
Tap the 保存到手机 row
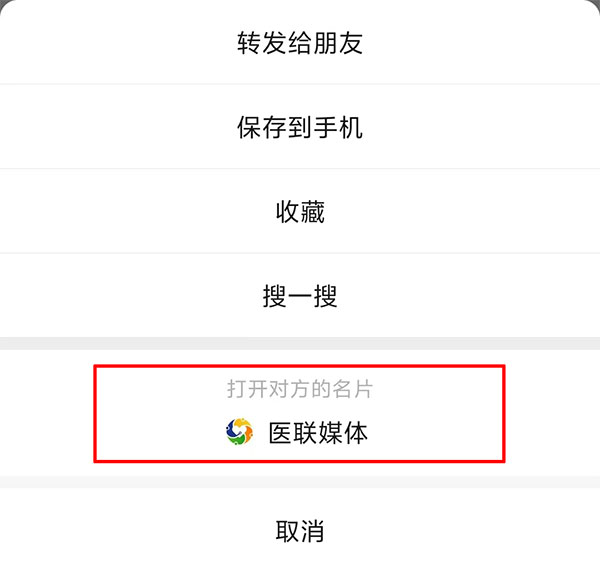click(x=300, y=127)
